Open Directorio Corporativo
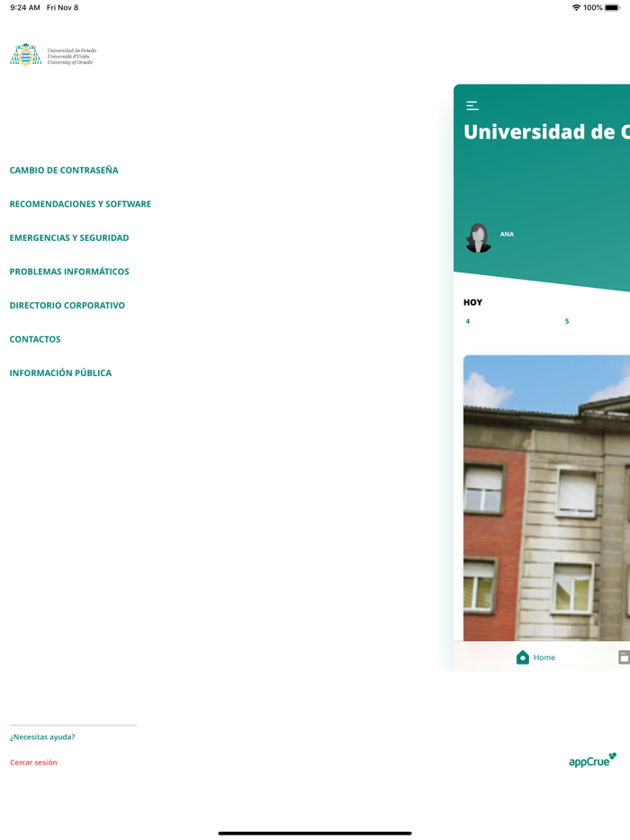This screenshot has width=630, height=840. pyautogui.click(x=67, y=306)
